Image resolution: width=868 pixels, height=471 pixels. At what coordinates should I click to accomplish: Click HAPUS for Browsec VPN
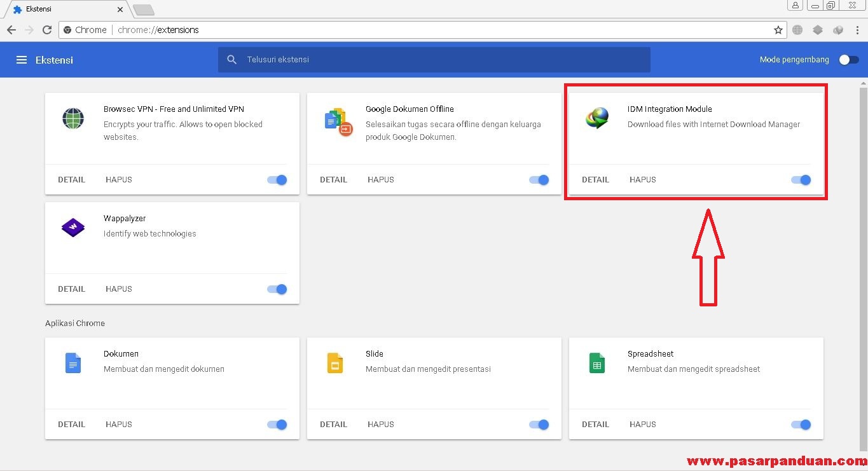119,180
